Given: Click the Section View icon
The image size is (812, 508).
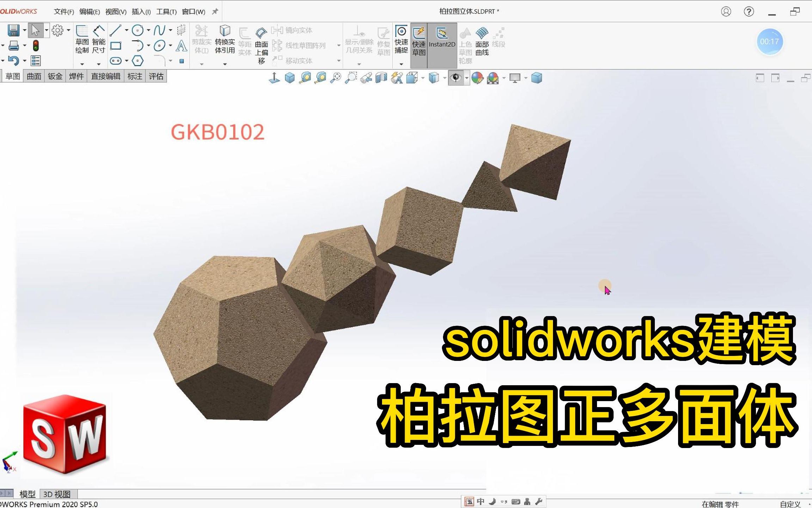Looking at the screenshot, I should coord(381,78).
